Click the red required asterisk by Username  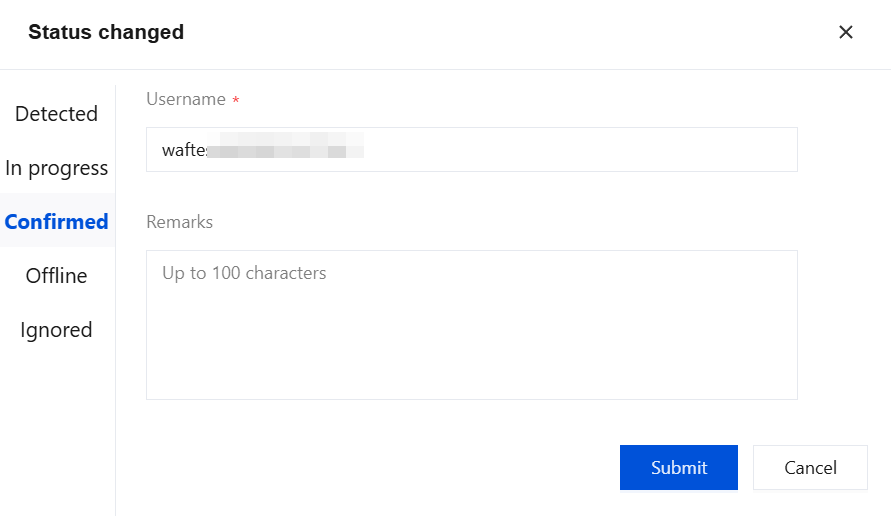tap(236, 101)
